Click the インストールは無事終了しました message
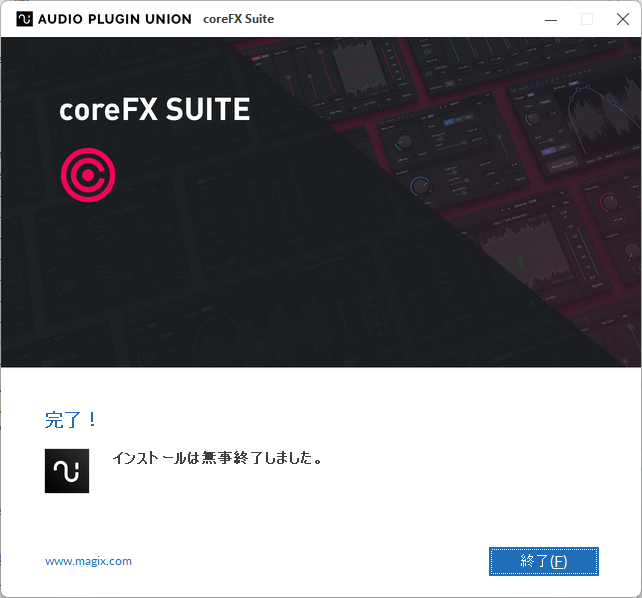Viewport: 642px width, 598px height. point(217,458)
